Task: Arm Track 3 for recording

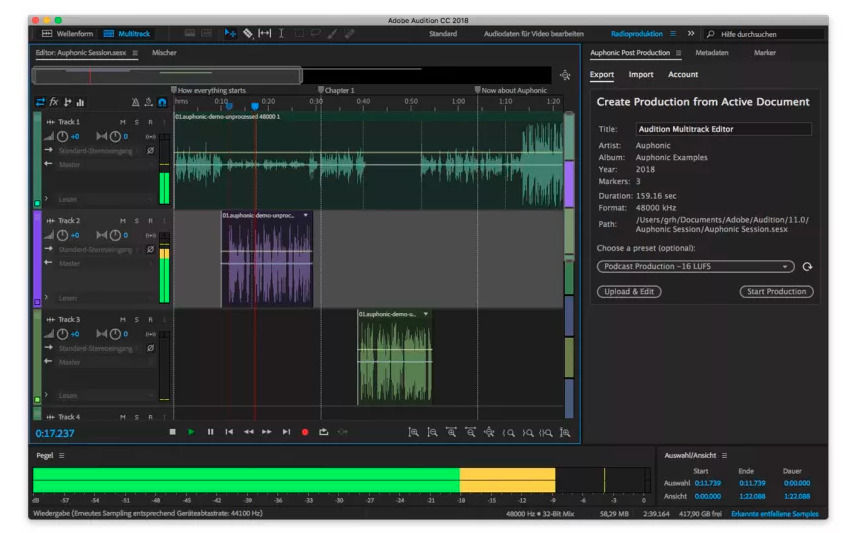Action: pos(150,319)
